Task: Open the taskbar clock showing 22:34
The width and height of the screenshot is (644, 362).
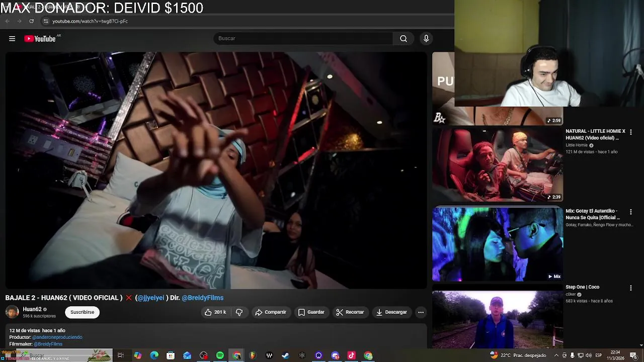Action: 615,355
